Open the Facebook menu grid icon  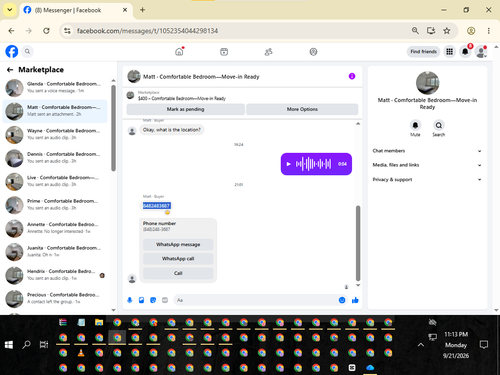(x=450, y=52)
